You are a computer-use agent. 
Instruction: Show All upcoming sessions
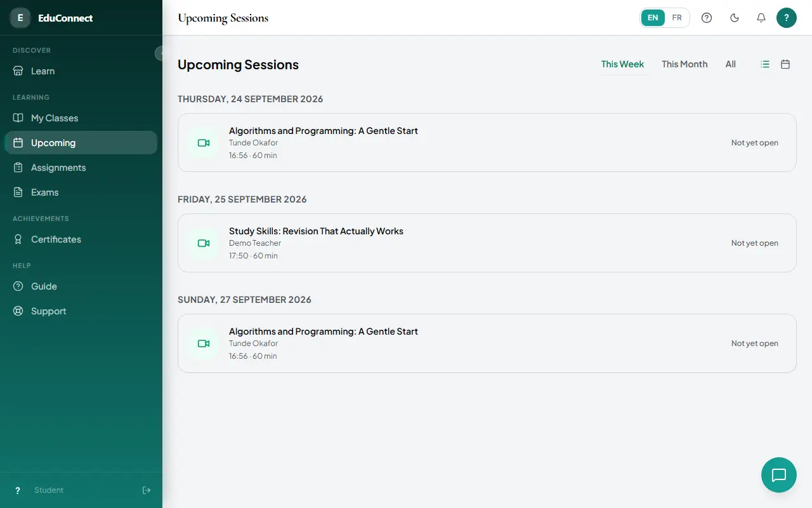[x=731, y=64]
